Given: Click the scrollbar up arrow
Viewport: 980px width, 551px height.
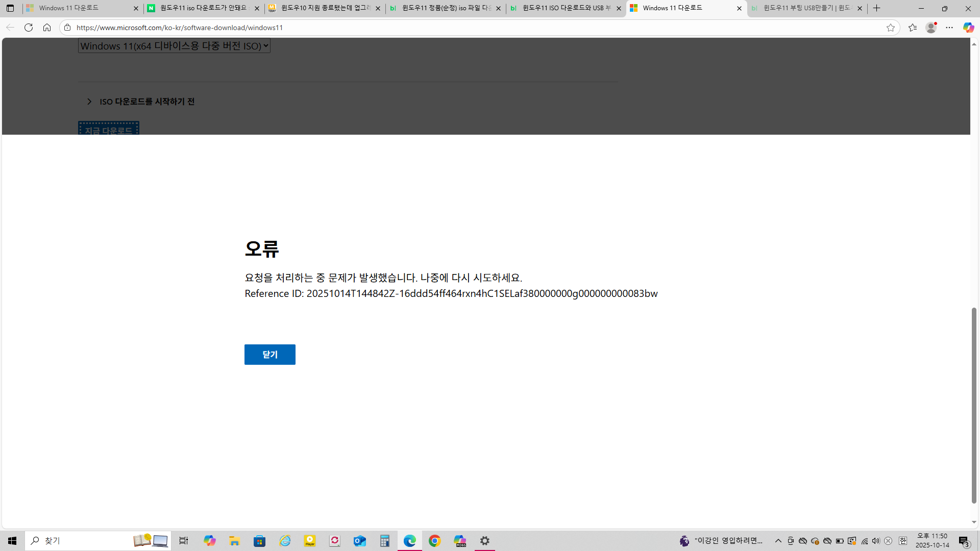Looking at the screenshot, I should (x=974, y=44).
